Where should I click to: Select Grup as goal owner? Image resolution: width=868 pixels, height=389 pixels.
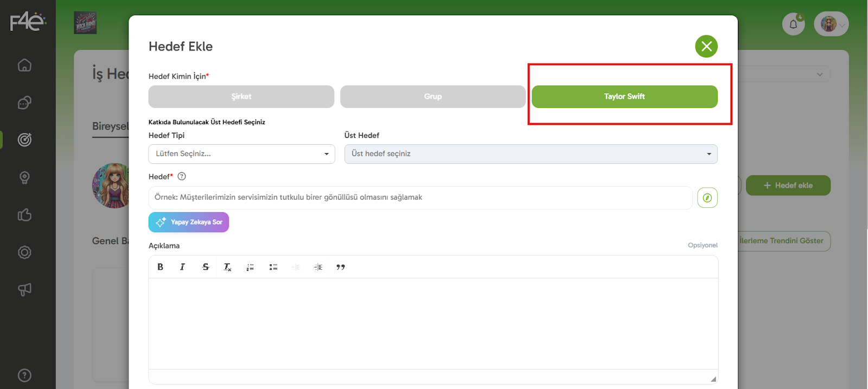click(x=433, y=97)
